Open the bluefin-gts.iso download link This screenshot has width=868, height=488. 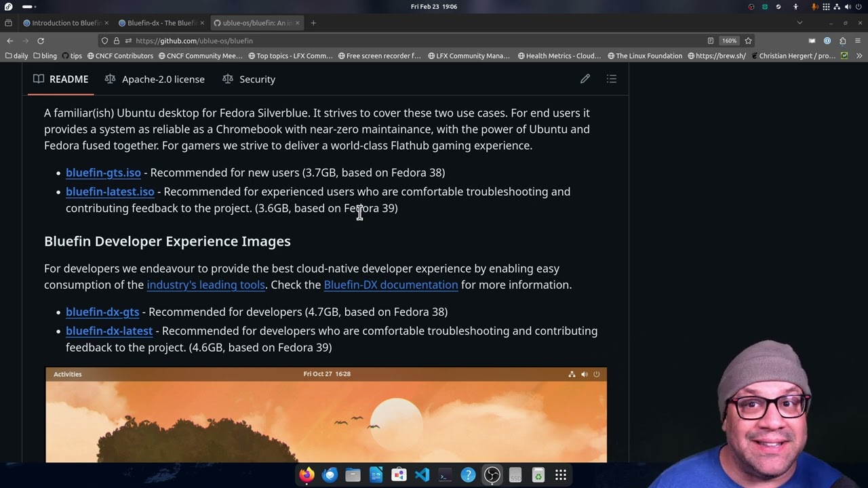point(103,173)
